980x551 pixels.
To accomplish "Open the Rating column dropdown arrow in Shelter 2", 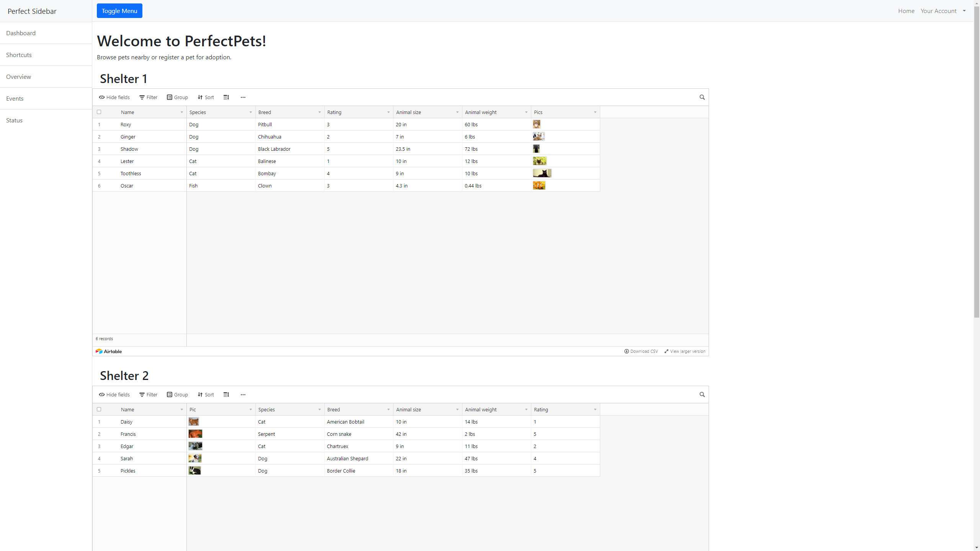I will point(595,409).
